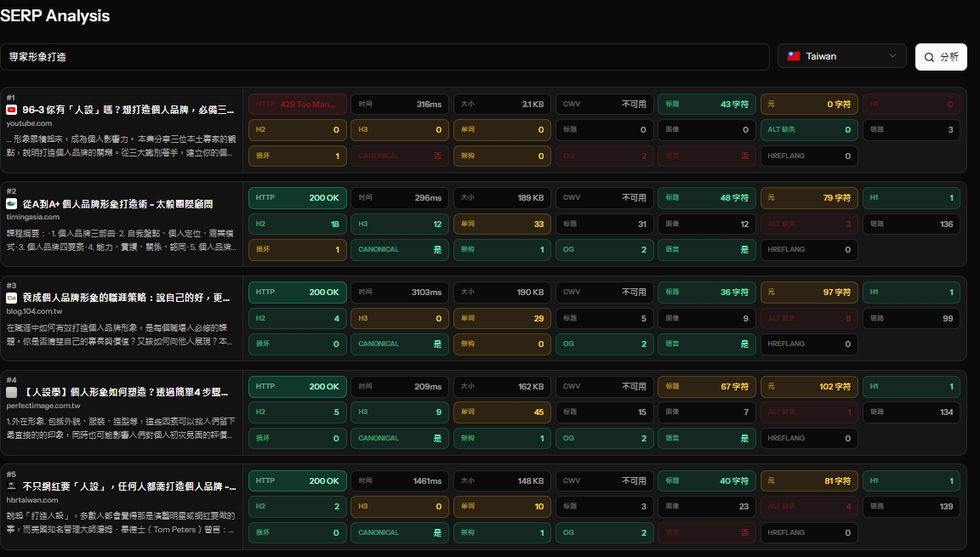Click the 分析 search button
Image resolution: width=980 pixels, height=557 pixels.
coord(941,57)
